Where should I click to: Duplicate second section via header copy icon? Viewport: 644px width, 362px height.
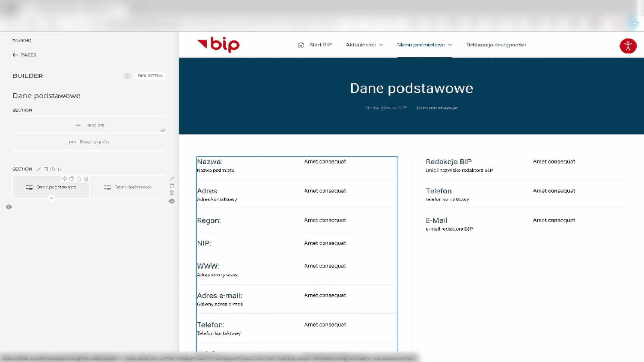tap(46, 169)
